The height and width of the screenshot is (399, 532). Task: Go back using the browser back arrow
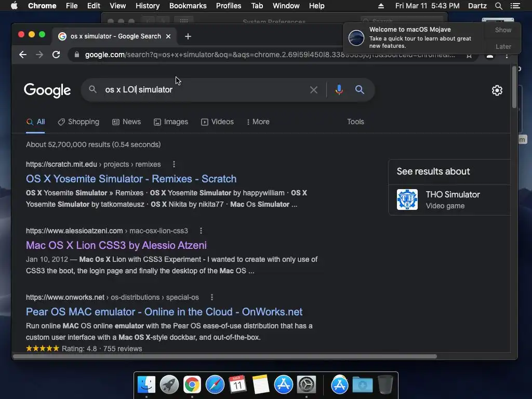(x=23, y=55)
